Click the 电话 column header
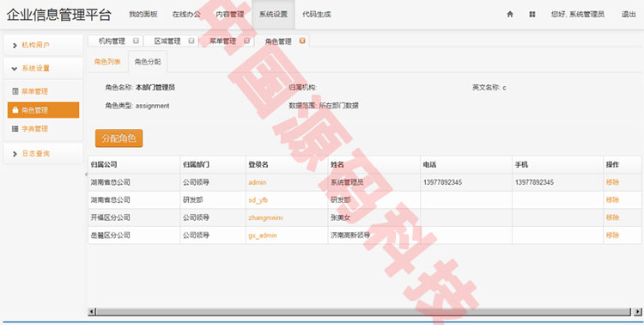644x325 pixels. click(x=465, y=164)
